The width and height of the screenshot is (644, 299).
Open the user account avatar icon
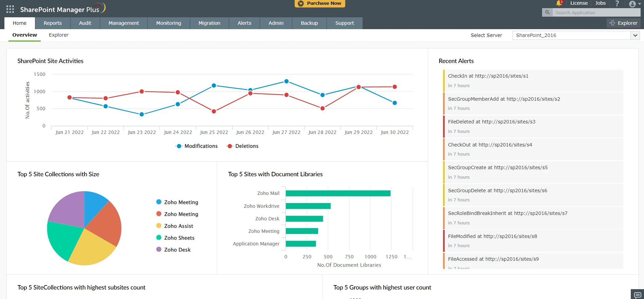pos(632,4)
